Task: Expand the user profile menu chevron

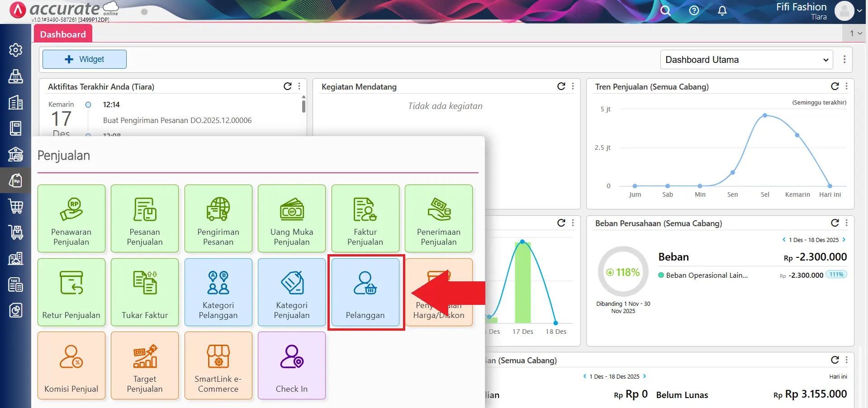Action: (859, 11)
